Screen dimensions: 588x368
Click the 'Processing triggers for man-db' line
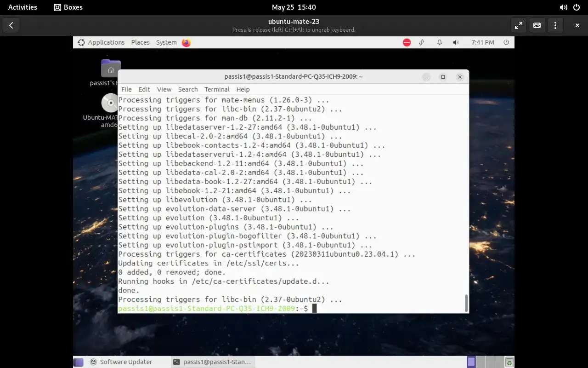[x=215, y=118]
